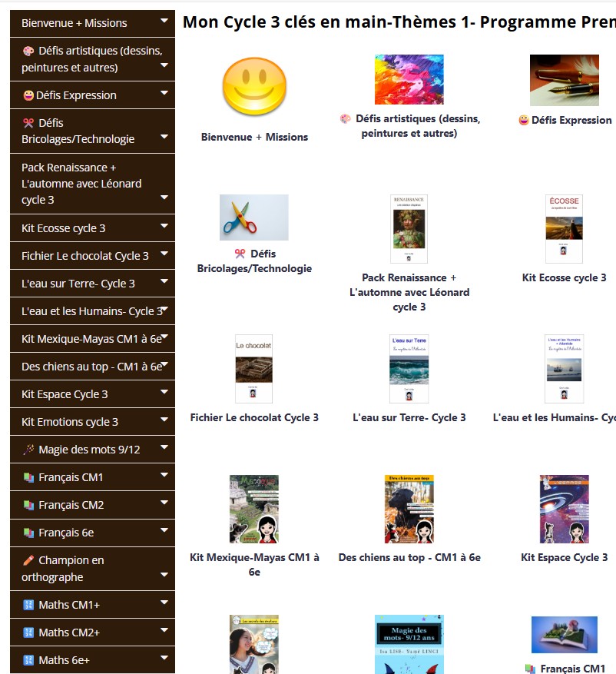Image resolution: width=616 pixels, height=674 pixels.
Task: Expand the Magie des mots 9/12 dropdown arrow
Action: click(x=164, y=447)
